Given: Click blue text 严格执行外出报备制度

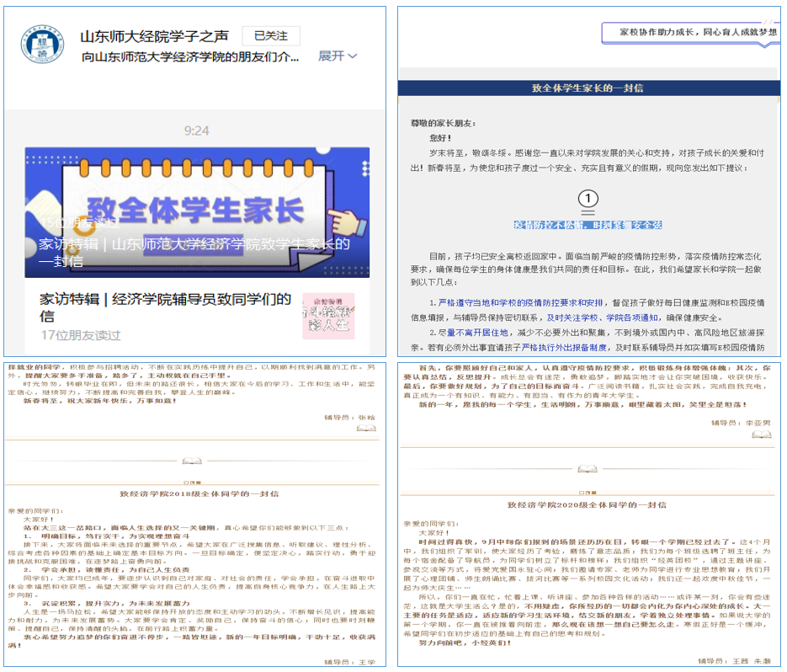Looking at the screenshot, I should point(563,347).
